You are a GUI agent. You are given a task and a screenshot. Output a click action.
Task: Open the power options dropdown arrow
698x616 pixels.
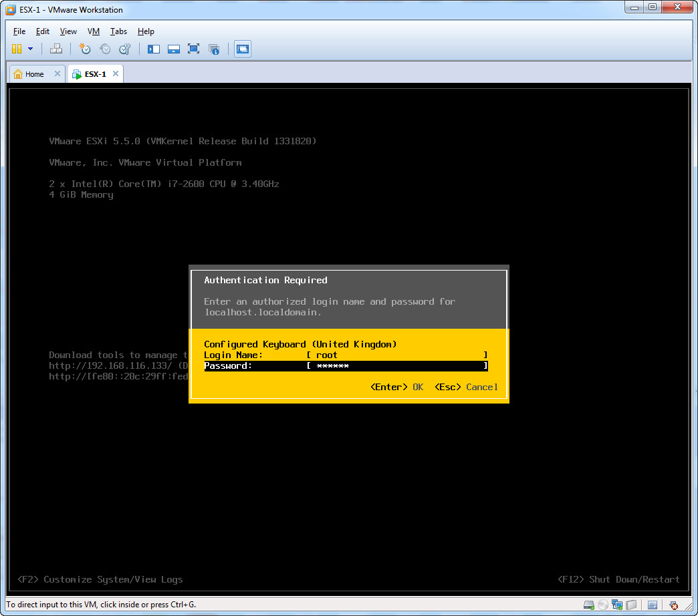coord(30,49)
